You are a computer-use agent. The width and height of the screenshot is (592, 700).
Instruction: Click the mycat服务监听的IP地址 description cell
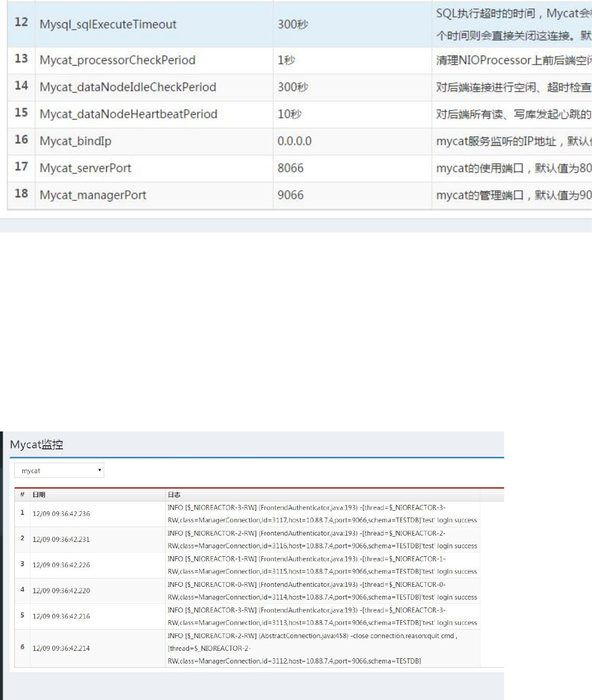(x=512, y=141)
